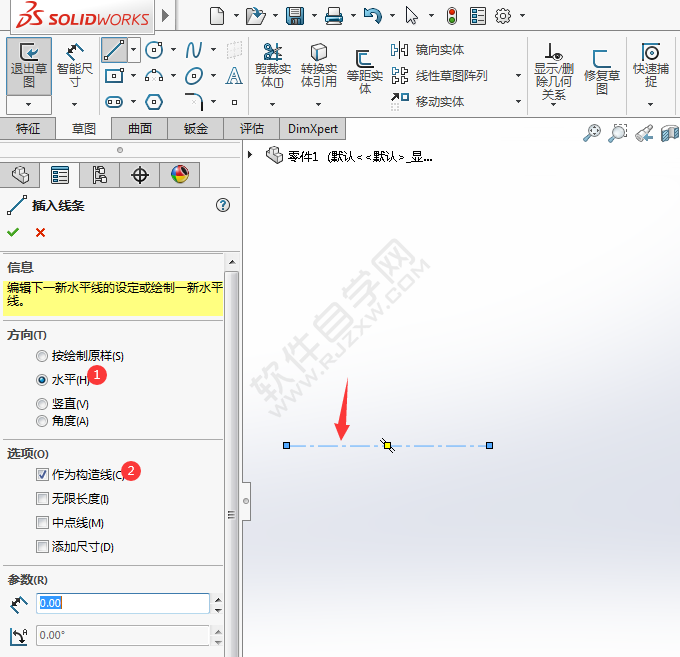Select the Sketch Fillet tool
The image size is (680, 657).
coord(194,101)
